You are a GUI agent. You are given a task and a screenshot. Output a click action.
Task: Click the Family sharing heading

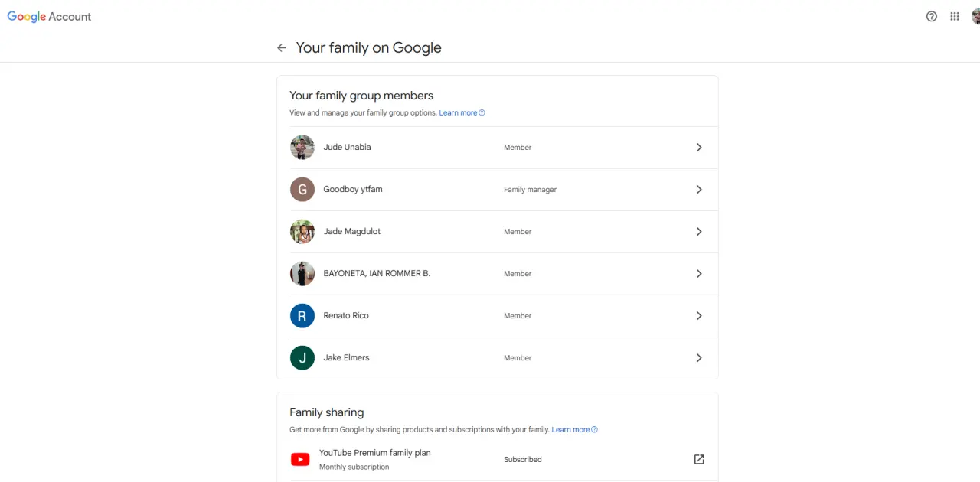tap(327, 412)
